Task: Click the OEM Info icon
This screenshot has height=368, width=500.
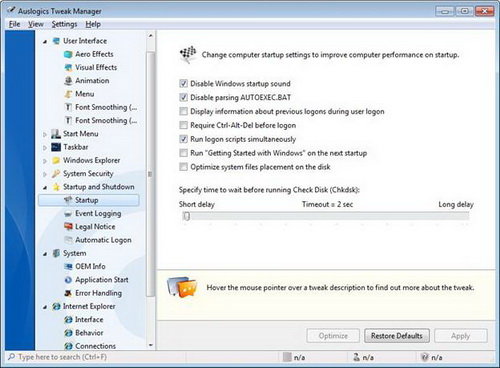Action: tap(68, 267)
